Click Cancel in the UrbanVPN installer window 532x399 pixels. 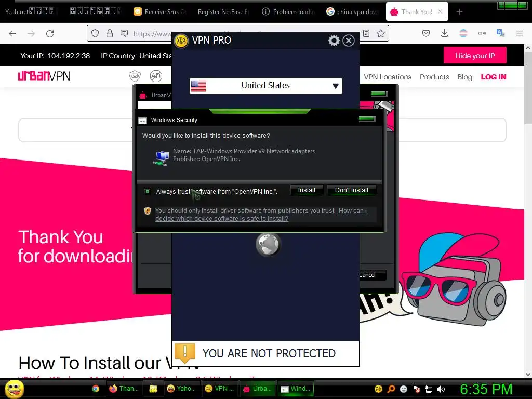(372, 275)
